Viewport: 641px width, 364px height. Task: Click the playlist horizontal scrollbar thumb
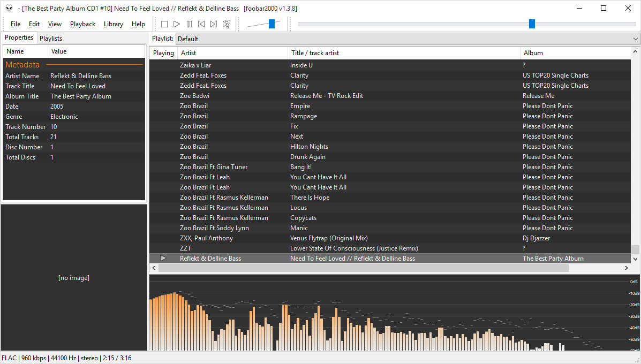(x=364, y=268)
